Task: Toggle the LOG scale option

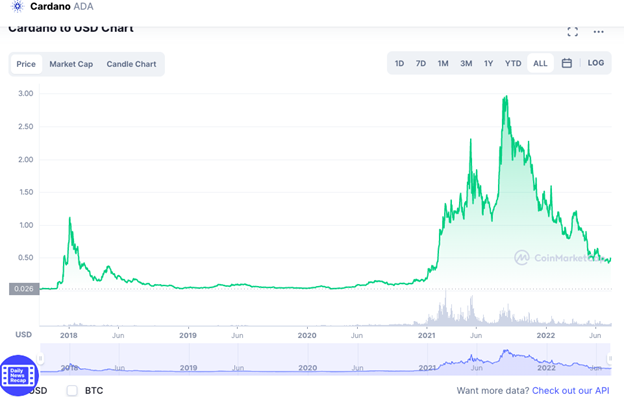Action: (595, 63)
